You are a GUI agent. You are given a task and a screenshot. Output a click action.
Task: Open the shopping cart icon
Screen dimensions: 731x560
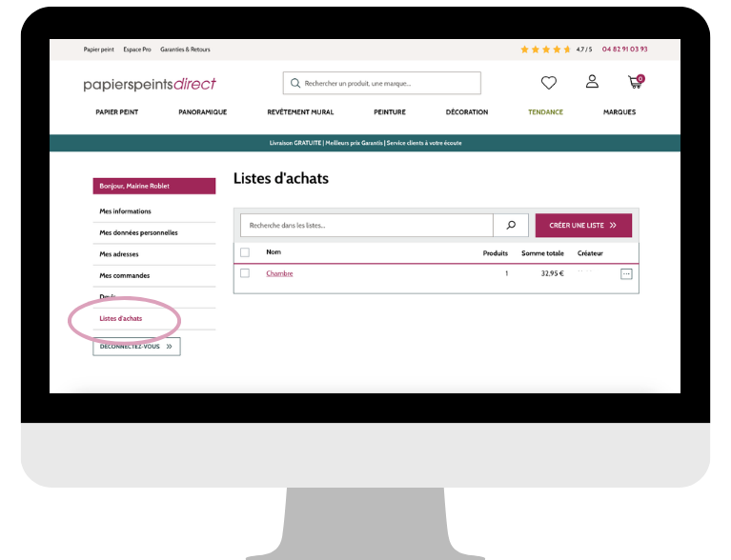click(x=635, y=83)
